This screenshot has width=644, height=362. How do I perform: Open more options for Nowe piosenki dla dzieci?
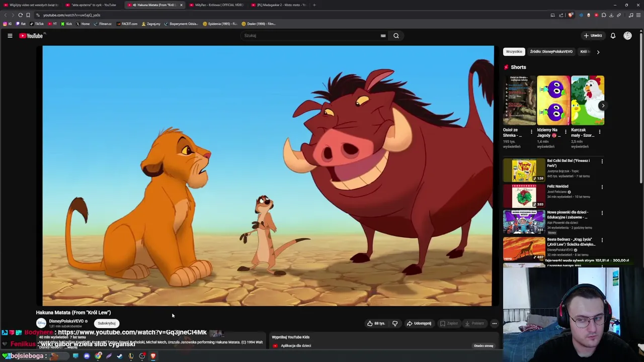[x=602, y=213]
